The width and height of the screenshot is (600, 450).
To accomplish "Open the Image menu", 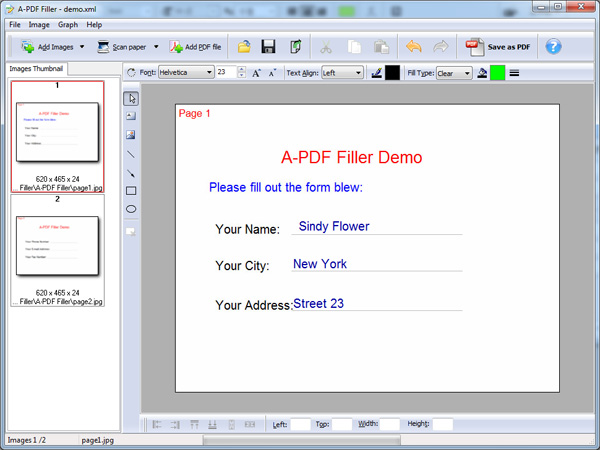I will click(39, 25).
